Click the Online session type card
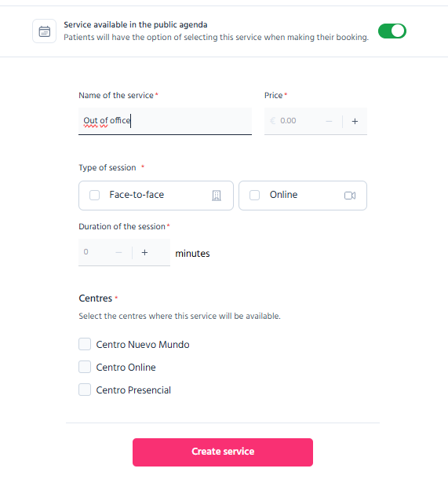 303,196
